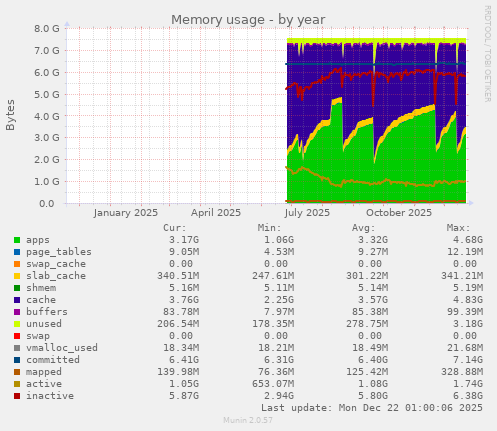Click the '8.0 G' y-axis label
Image resolution: width=497 pixels, height=431 pixels.
[x=47, y=29]
